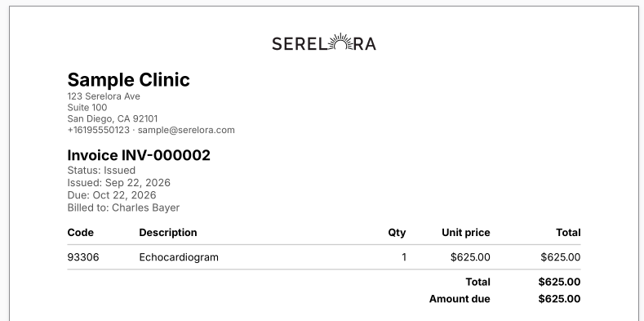Click the SERELORA brand wordmark
The height and width of the screenshot is (321, 644).
[x=324, y=42]
